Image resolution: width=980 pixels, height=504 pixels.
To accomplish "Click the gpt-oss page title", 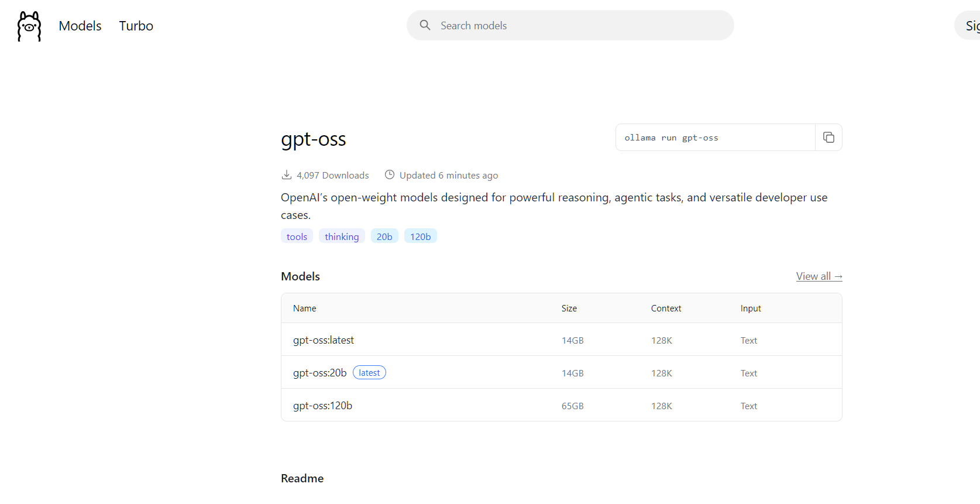I will 314,140.
